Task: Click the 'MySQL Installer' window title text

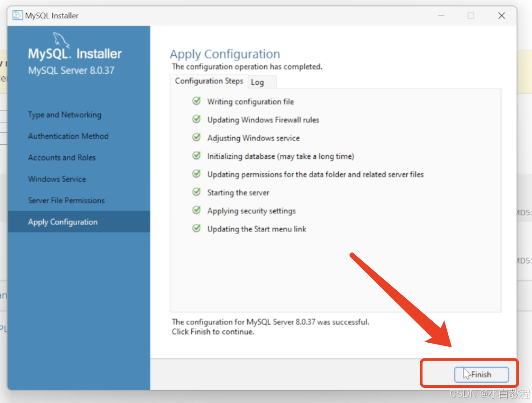Action: pyautogui.click(x=52, y=16)
